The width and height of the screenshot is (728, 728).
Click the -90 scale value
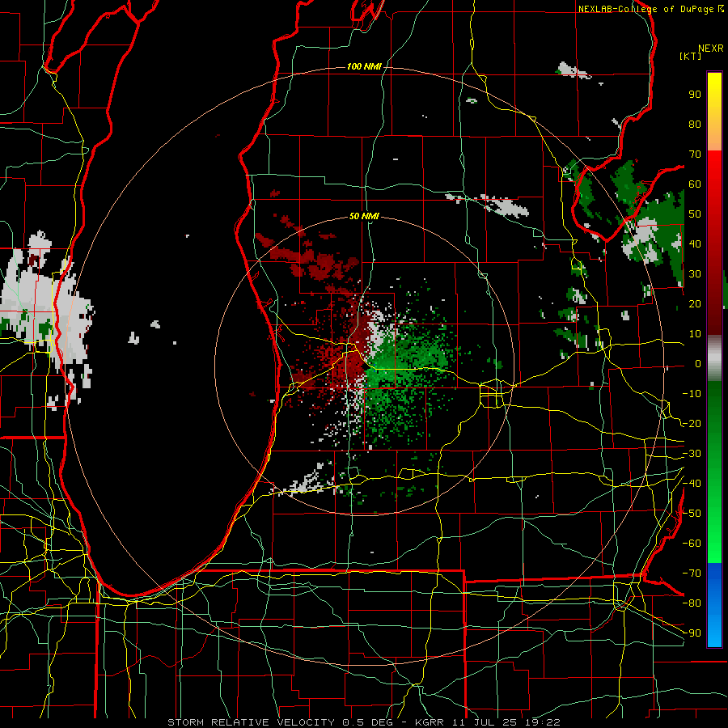[692, 633]
